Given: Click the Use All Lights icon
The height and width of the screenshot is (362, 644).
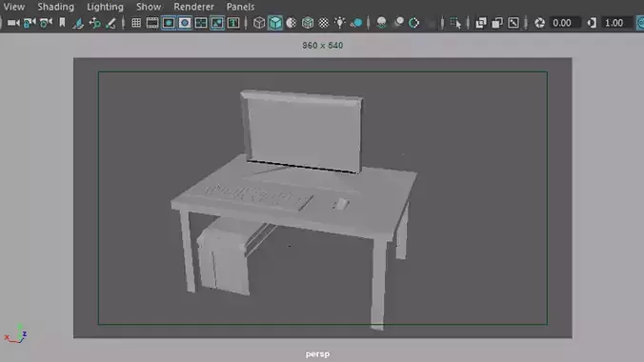Looking at the screenshot, I should pyautogui.click(x=340, y=23).
